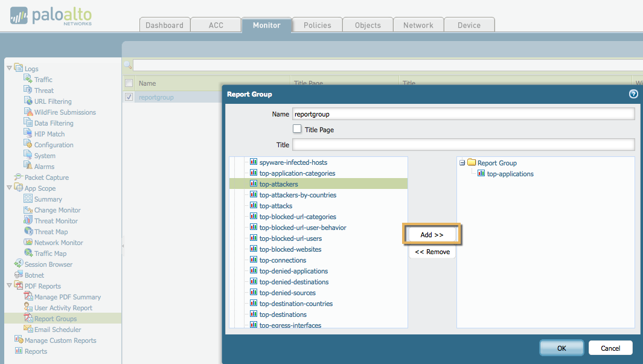The height and width of the screenshot is (364, 643).
Task: Click the Data Filtering icon
Action: tap(28, 122)
